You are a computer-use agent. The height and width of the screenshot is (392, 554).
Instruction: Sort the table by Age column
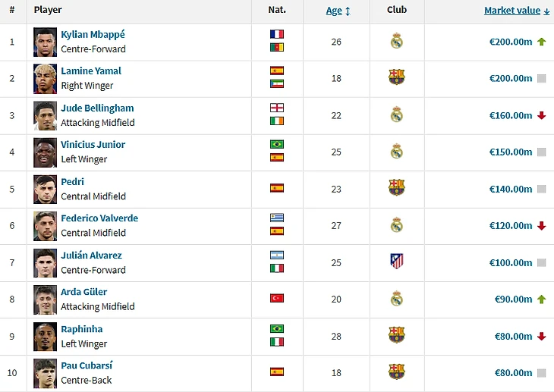coord(338,11)
